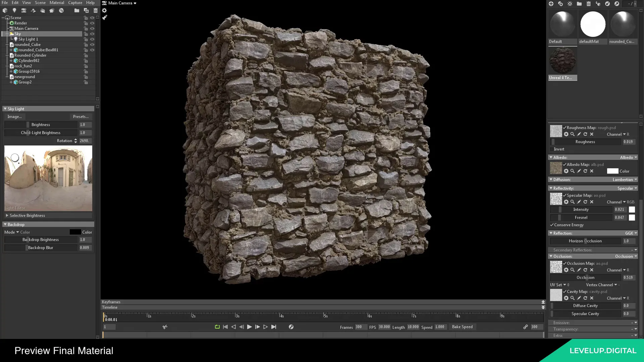Delete the selected scene object
This screenshot has width=644, height=362.
click(x=96, y=10)
